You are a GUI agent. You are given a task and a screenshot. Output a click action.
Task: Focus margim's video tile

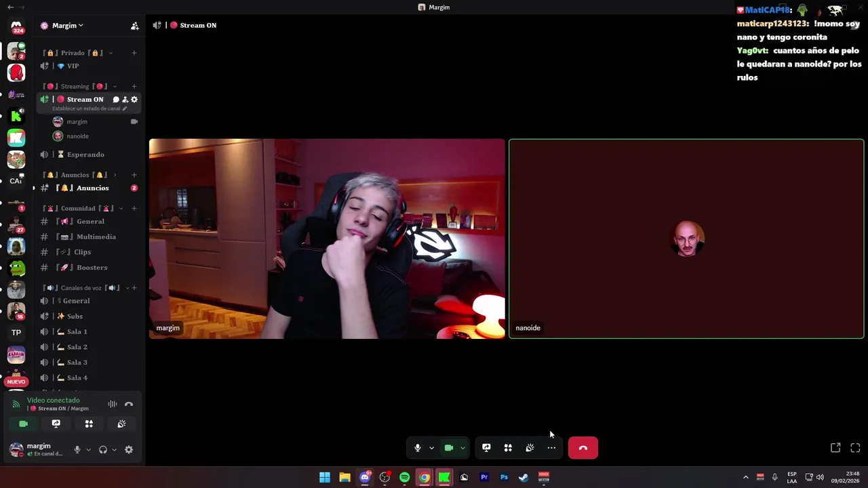[327, 239]
